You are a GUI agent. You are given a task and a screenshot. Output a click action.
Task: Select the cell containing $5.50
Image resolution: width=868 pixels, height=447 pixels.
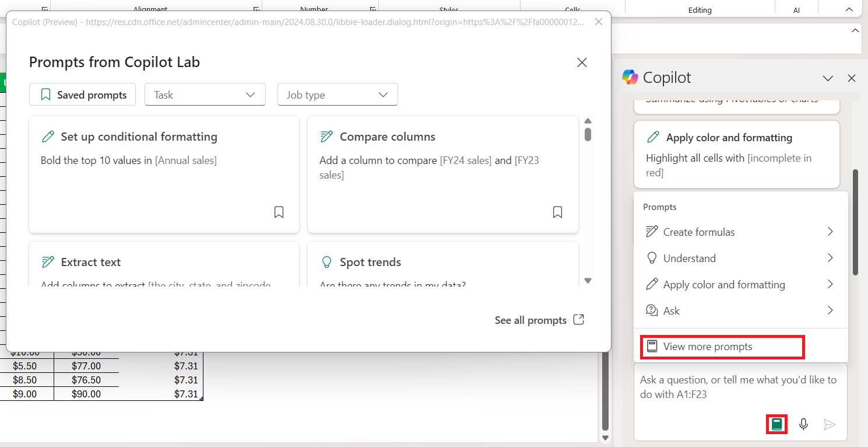24,366
